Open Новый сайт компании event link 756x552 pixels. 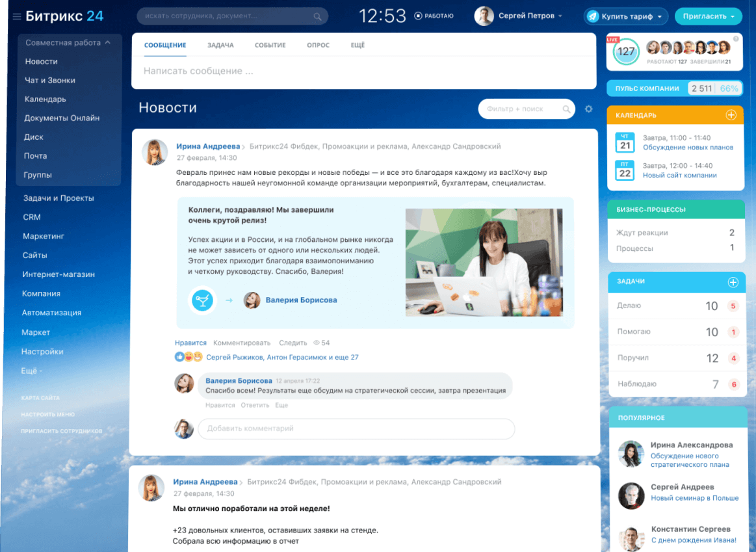(680, 176)
